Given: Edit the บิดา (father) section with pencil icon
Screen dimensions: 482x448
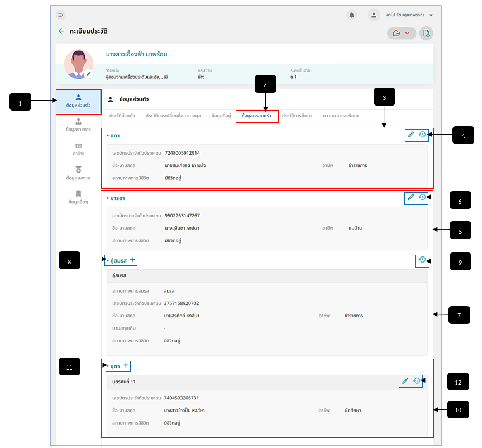Looking at the screenshot, I should tap(411, 135).
